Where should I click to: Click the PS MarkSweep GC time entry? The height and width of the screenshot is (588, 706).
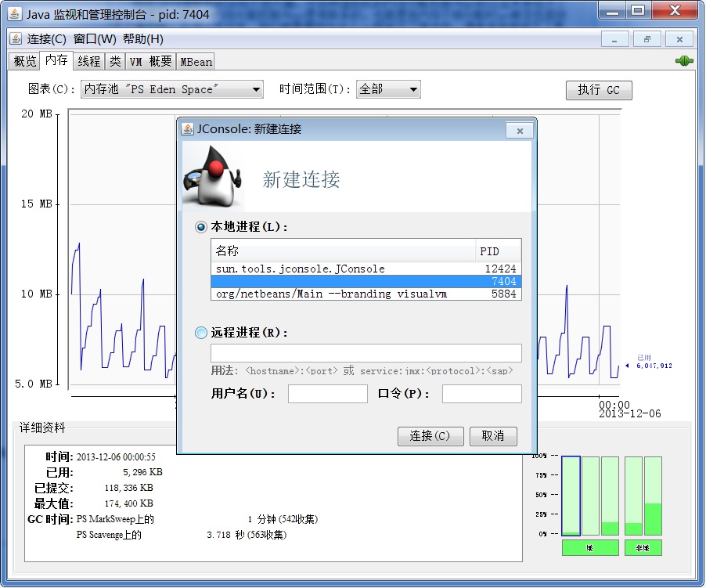tap(197, 519)
